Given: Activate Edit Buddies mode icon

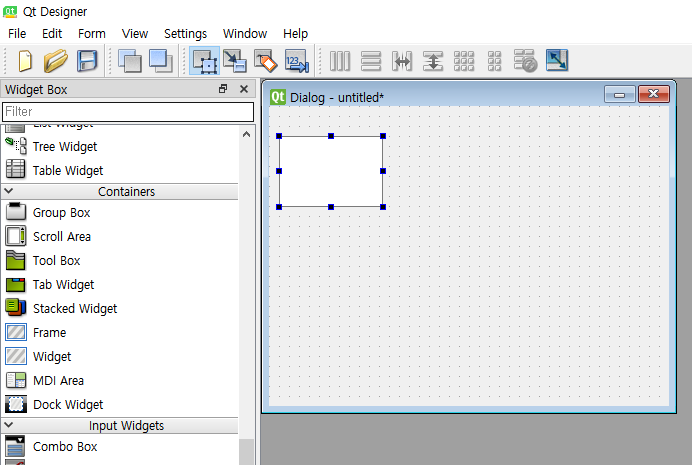Looking at the screenshot, I should click(x=265, y=60).
